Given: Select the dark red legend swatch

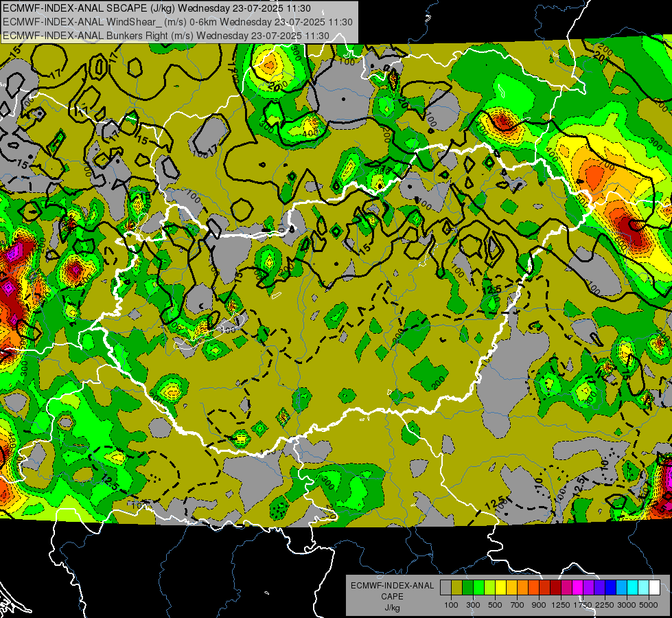Looking at the screenshot, I should [555, 588].
